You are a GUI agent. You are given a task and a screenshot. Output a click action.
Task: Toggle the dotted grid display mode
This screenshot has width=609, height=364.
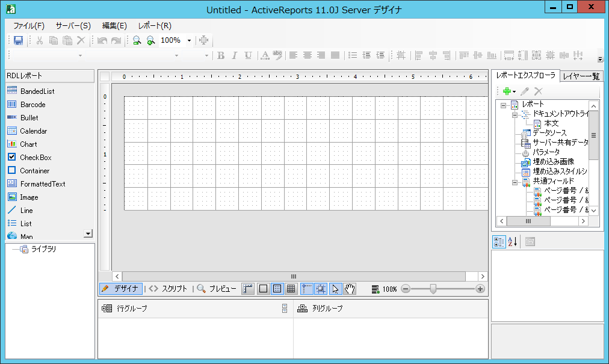click(x=277, y=289)
